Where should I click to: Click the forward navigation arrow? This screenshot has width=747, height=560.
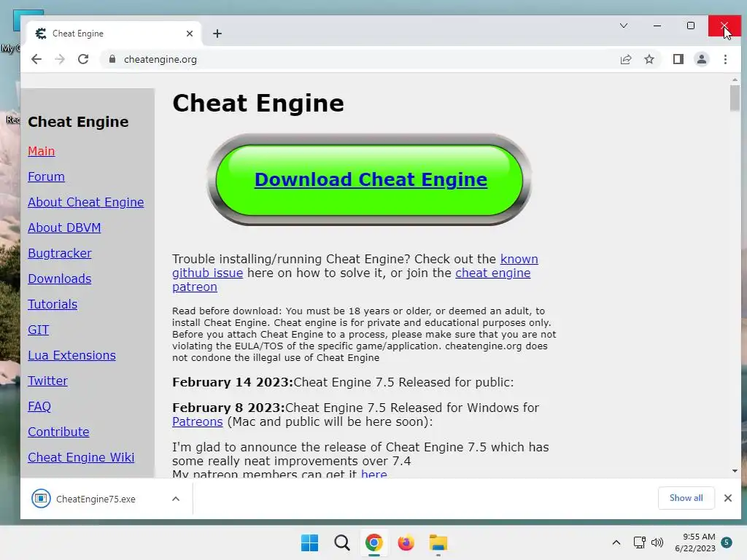pyautogui.click(x=60, y=59)
